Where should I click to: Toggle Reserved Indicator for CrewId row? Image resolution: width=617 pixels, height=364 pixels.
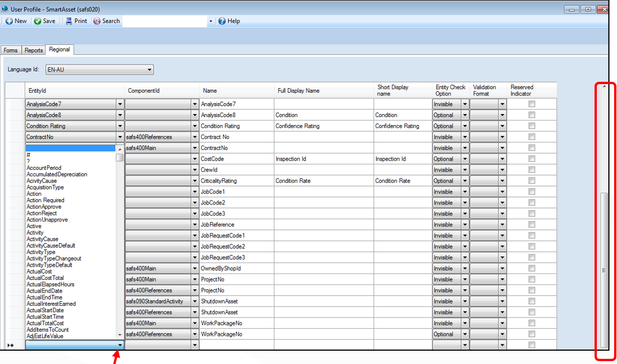[x=532, y=169]
